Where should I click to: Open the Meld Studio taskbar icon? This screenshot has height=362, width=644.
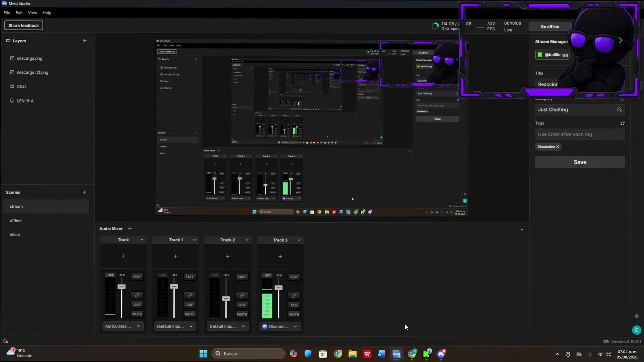tap(396, 354)
